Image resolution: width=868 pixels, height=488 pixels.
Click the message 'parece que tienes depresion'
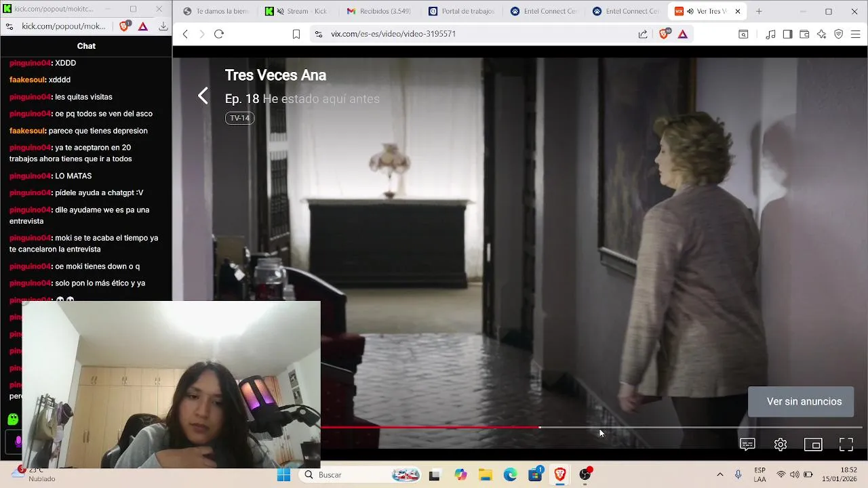click(x=98, y=131)
